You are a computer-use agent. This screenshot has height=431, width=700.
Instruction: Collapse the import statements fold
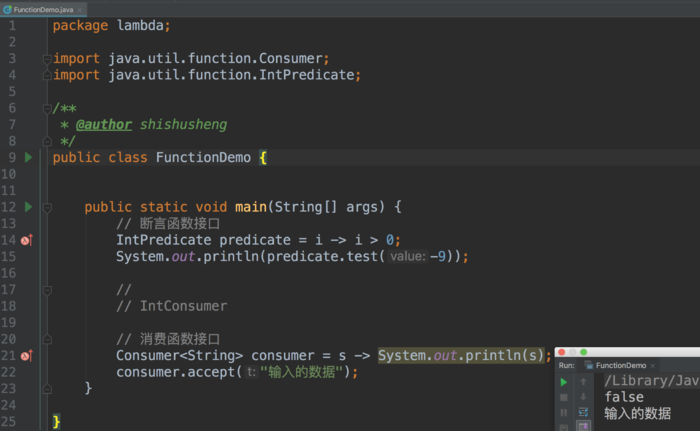(46, 58)
